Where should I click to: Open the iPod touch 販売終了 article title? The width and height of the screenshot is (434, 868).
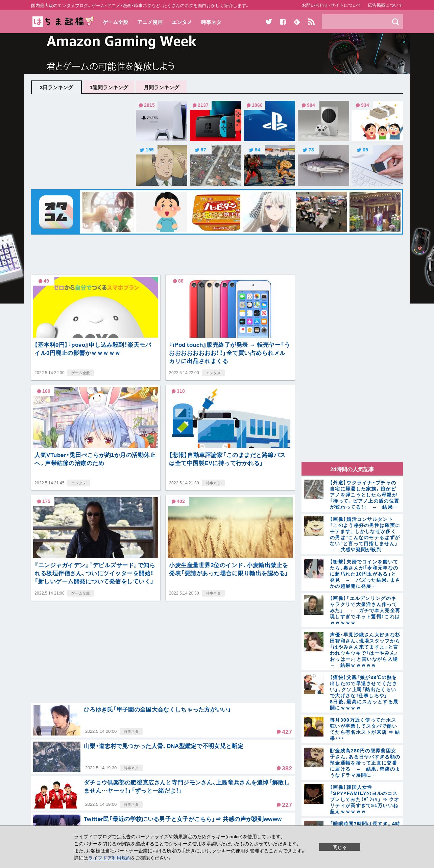pos(229,353)
